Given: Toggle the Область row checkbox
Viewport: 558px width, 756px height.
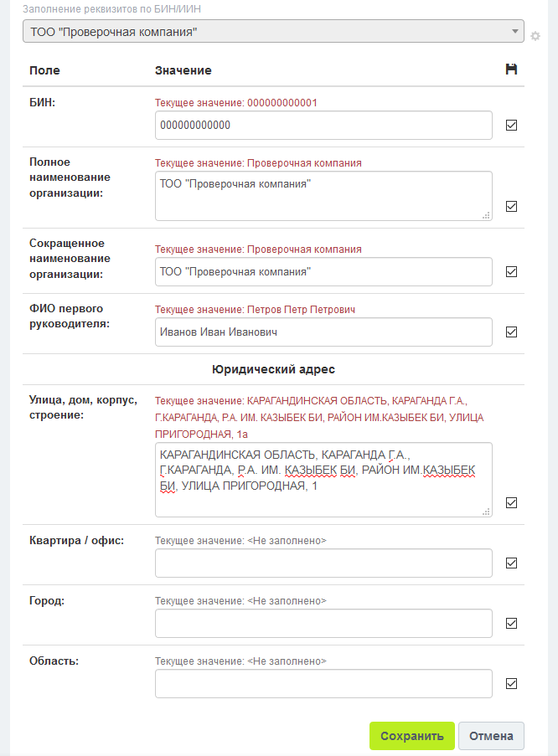Looking at the screenshot, I should click(511, 683).
